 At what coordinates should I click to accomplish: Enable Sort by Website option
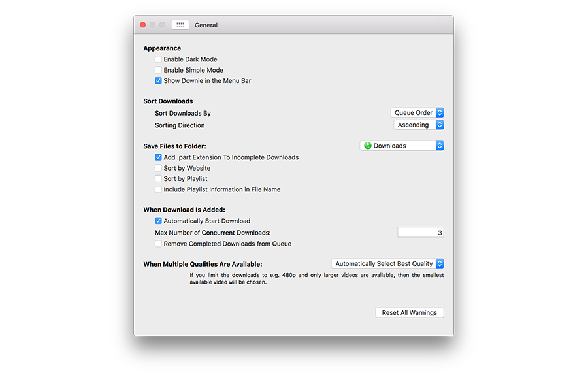point(158,168)
